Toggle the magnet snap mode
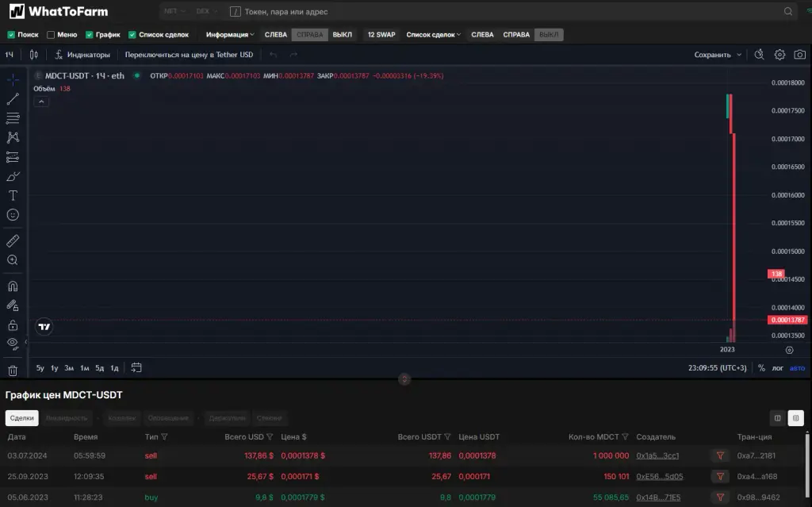 [x=13, y=286]
